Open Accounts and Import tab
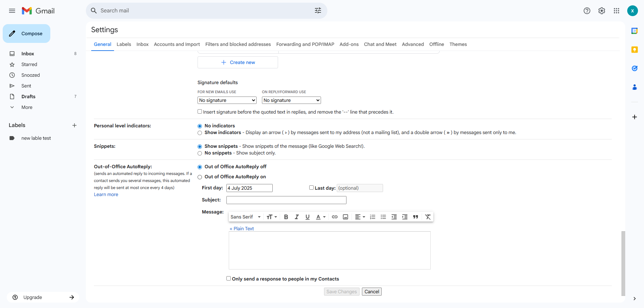The image size is (644, 308). (x=177, y=44)
